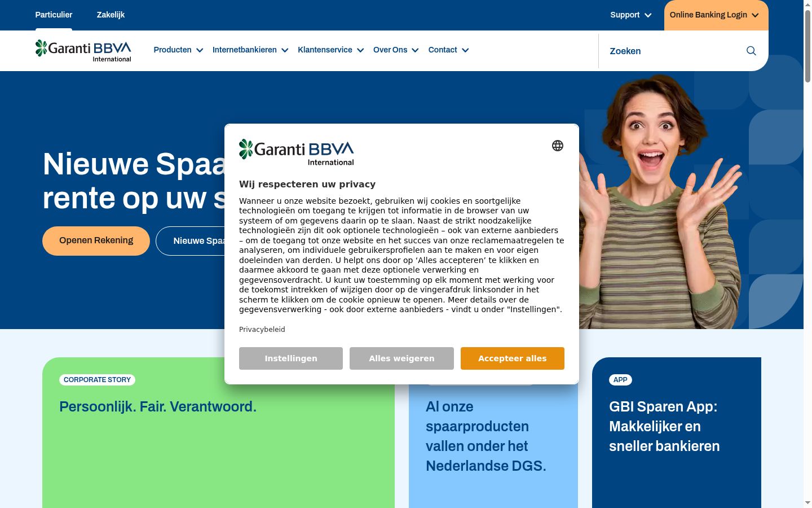The height and width of the screenshot is (508, 812).
Task: Click the APP tag label
Action: [x=620, y=380]
